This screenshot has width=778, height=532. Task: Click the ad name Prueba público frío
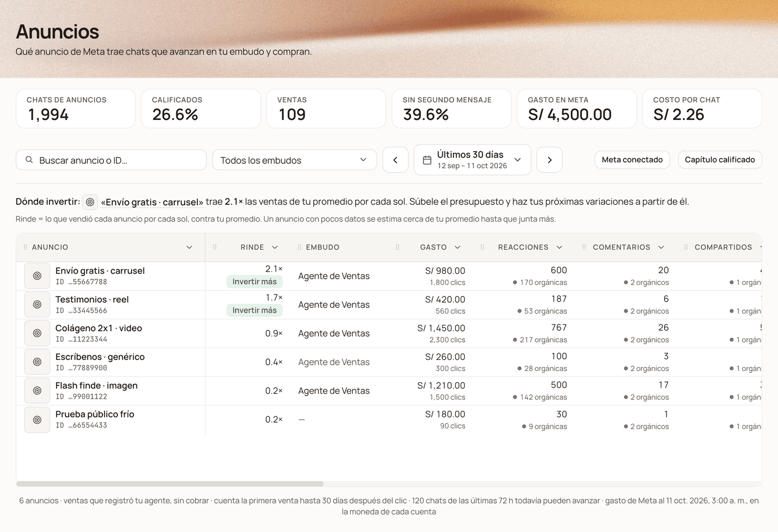point(95,414)
